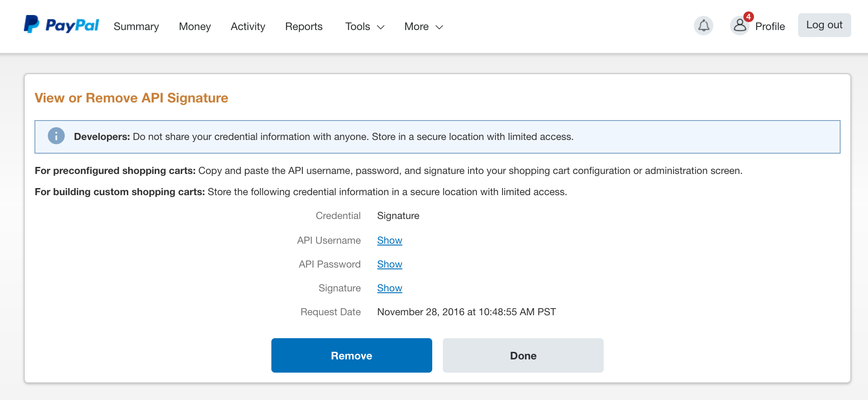This screenshot has width=868, height=400.
Task: Show the API Username
Action: tap(390, 241)
